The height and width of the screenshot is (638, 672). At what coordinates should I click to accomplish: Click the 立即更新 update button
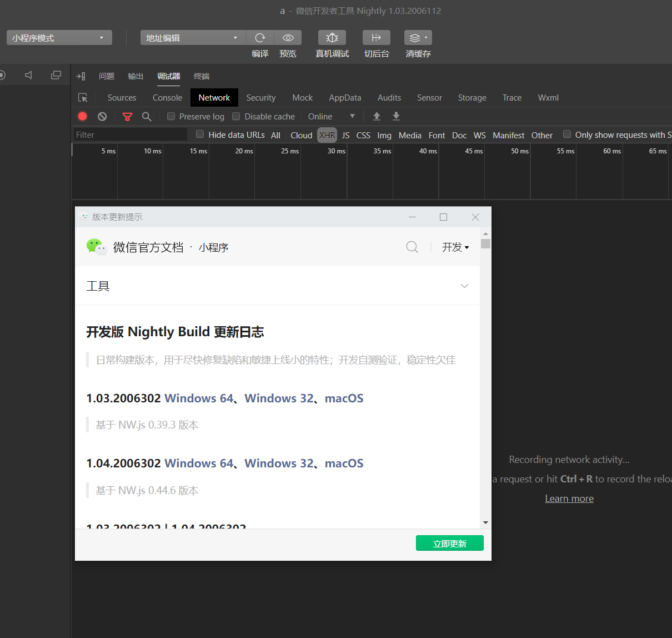coord(450,543)
